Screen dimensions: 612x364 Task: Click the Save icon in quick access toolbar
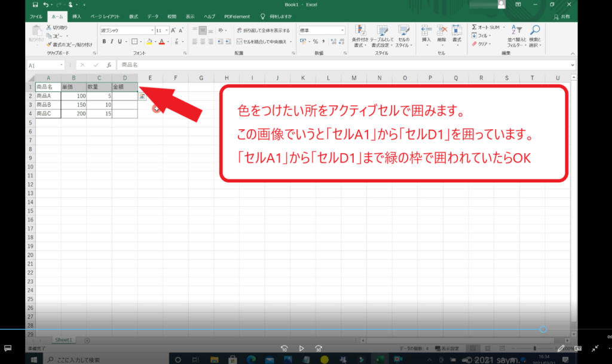pos(35,5)
